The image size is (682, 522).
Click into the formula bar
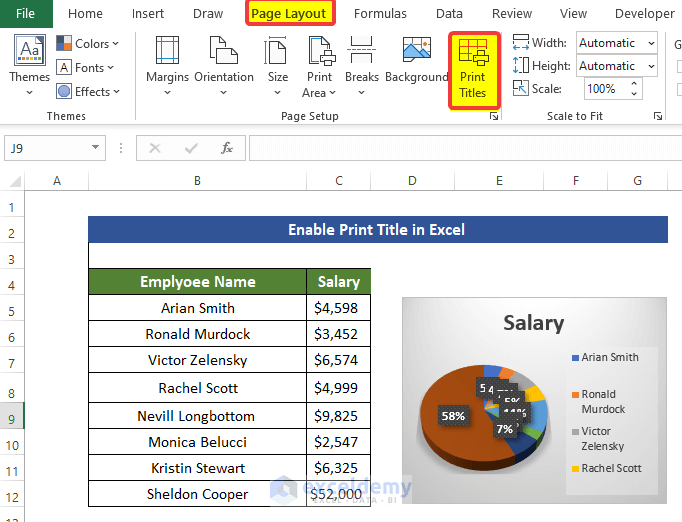coord(465,148)
